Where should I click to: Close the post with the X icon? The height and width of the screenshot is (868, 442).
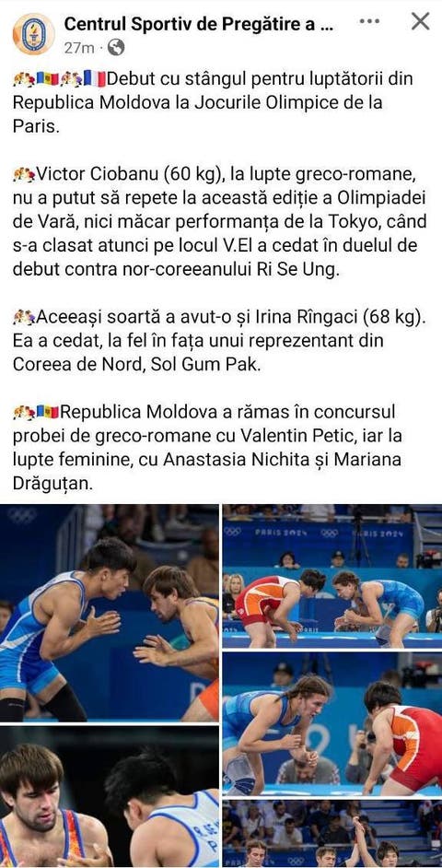coord(421,21)
